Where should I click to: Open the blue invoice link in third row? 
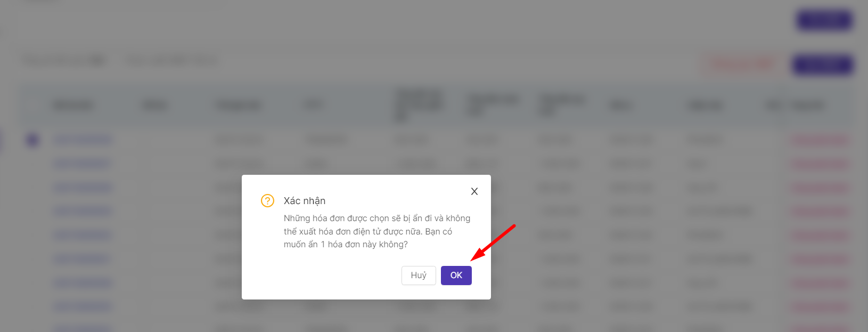84,188
